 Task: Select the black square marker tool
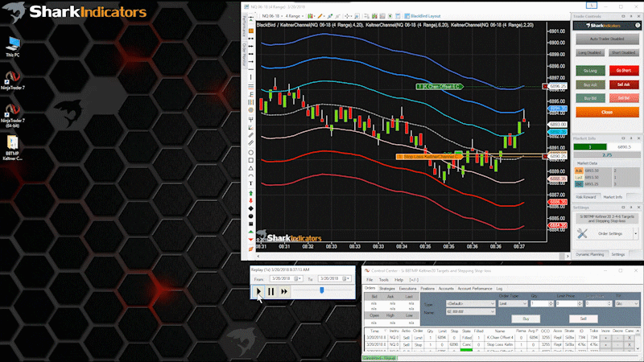click(250, 224)
